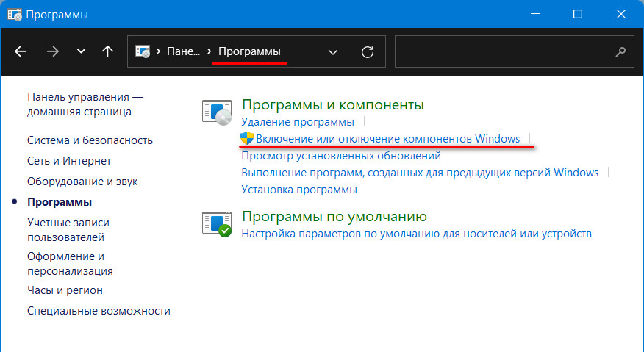644x352 pixels.
Task: Click the window icon in title bar
Action: pyautogui.click(x=15, y=15)
